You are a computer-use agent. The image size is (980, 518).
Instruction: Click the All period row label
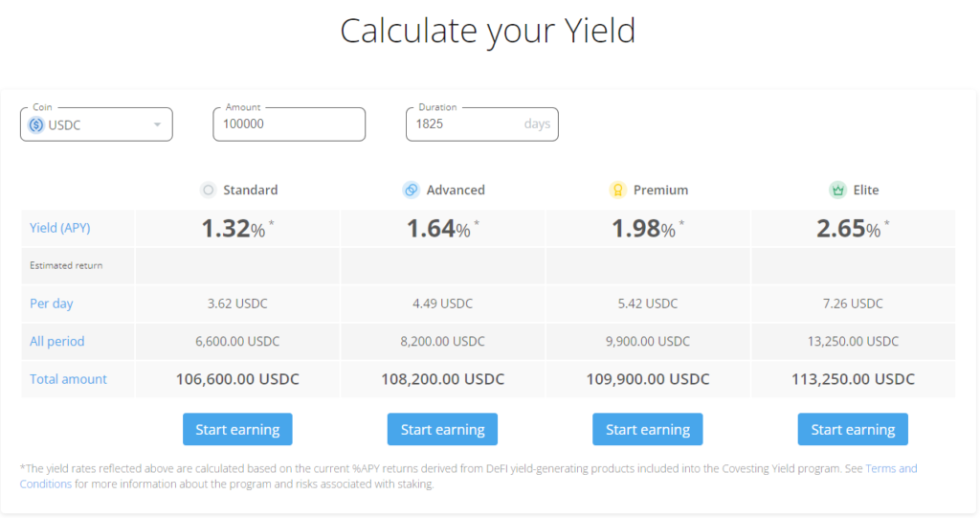pyautogui.click(x=56, y=341)
